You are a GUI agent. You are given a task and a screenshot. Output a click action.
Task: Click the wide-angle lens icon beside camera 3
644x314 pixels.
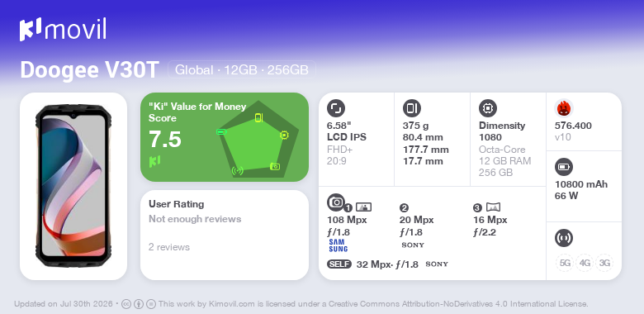493,207
